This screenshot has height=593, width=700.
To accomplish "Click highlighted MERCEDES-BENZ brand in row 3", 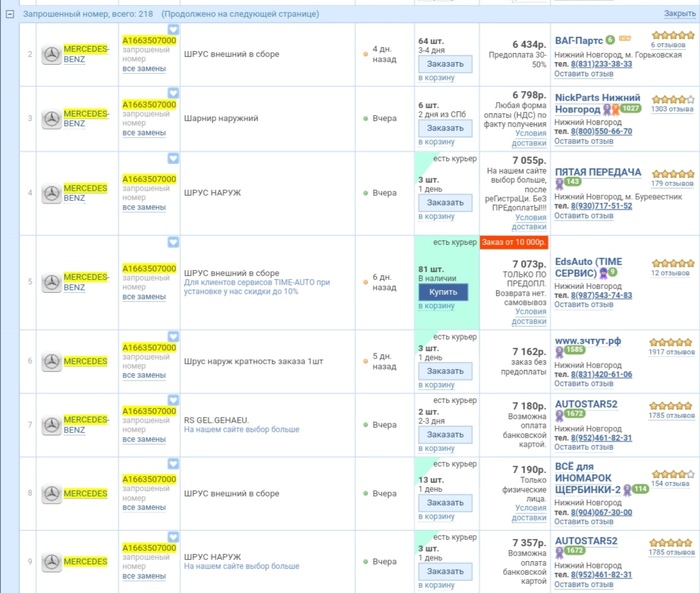I will click(x=86, y=118).
